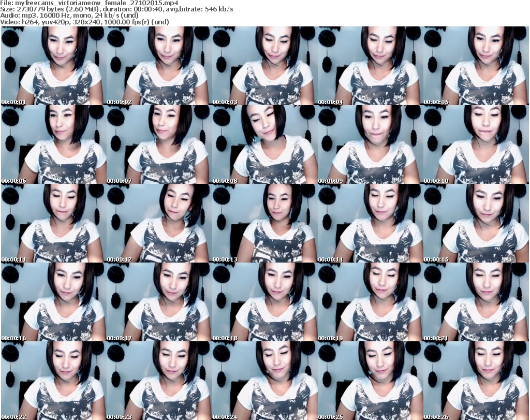Select the thumbnail stamped 00:00:06

pyautogui.click(x=53, y=144)
